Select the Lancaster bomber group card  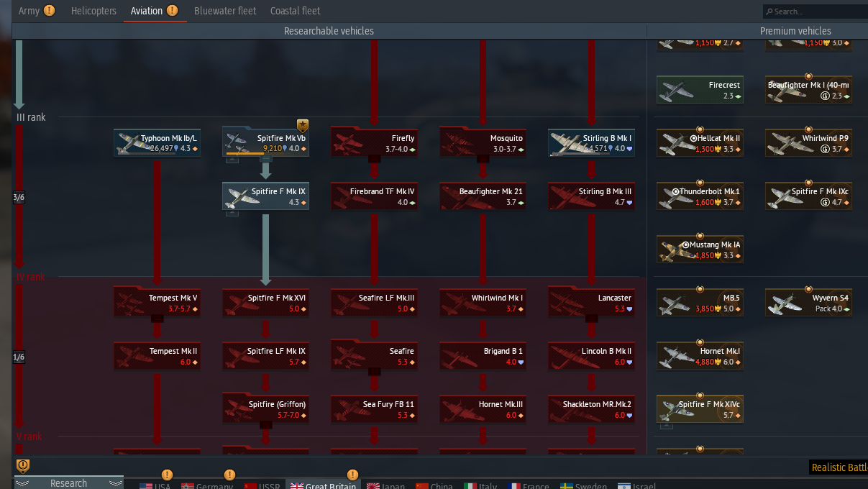click(591, 302)
